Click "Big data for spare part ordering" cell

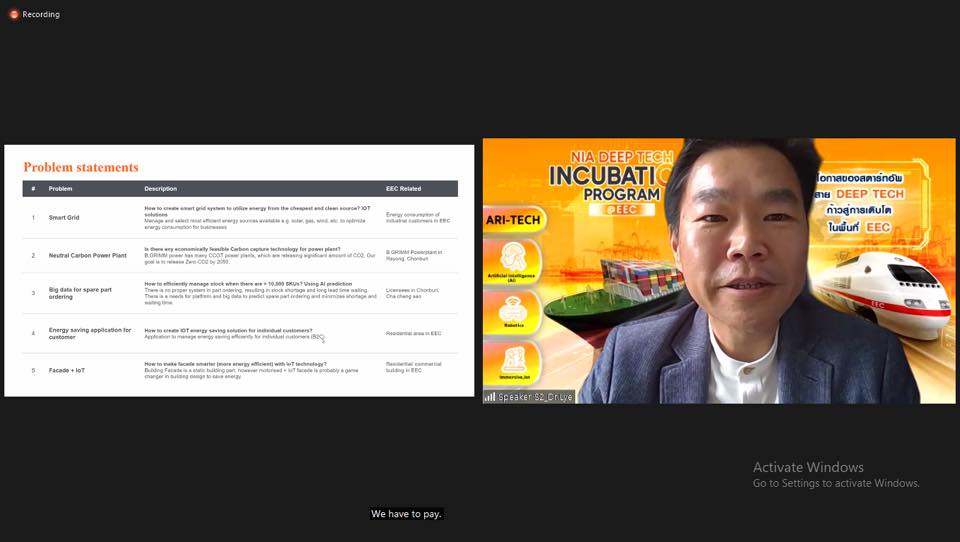80,293
